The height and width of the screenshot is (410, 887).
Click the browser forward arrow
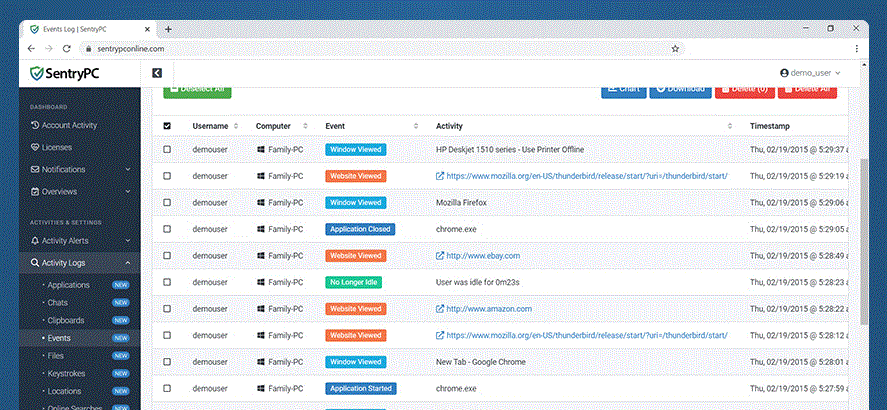coord(49,49)
